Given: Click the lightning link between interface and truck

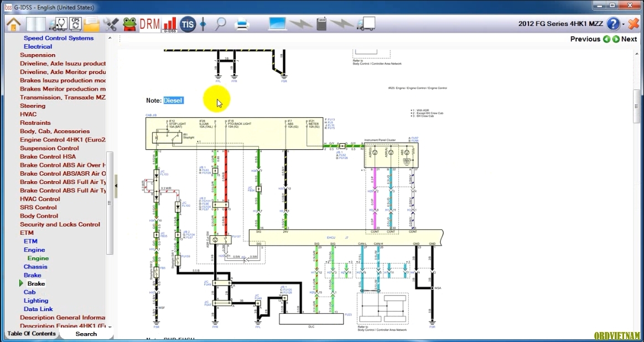Looking at the screenshot, I should tap(342, 24).
